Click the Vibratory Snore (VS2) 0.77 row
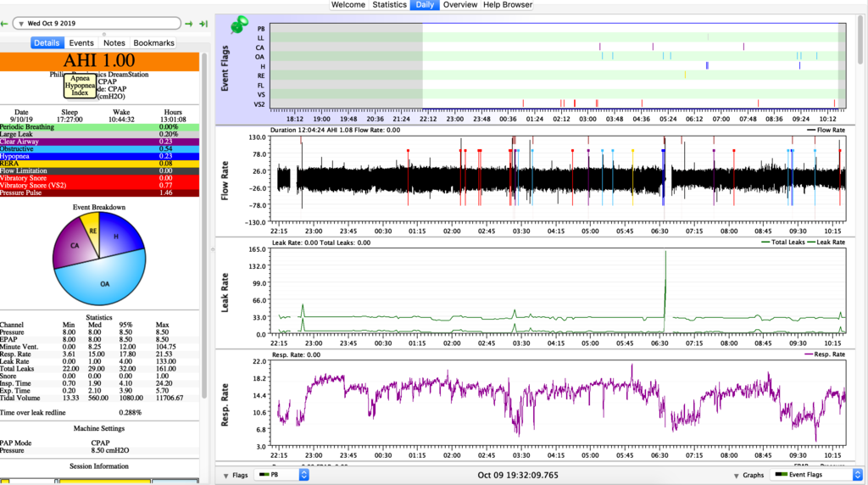 pos(99,186)
